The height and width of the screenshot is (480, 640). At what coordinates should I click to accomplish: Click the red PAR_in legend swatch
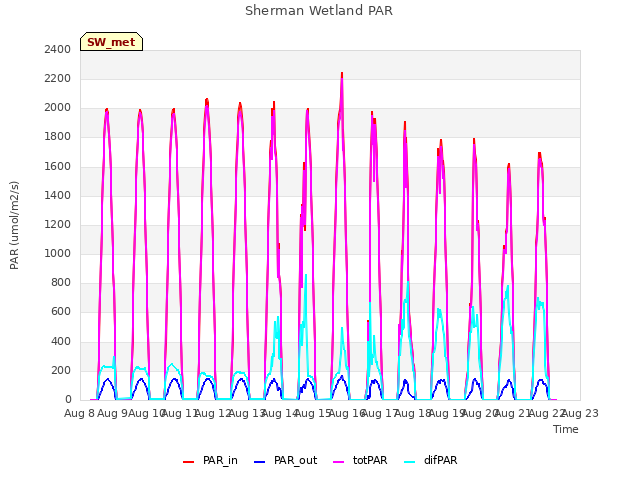coord(188,462)
